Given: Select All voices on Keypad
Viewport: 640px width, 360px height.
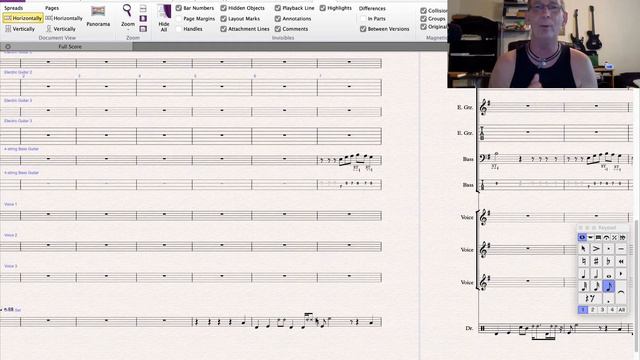Looking at the screenshot, I should 622,310.
